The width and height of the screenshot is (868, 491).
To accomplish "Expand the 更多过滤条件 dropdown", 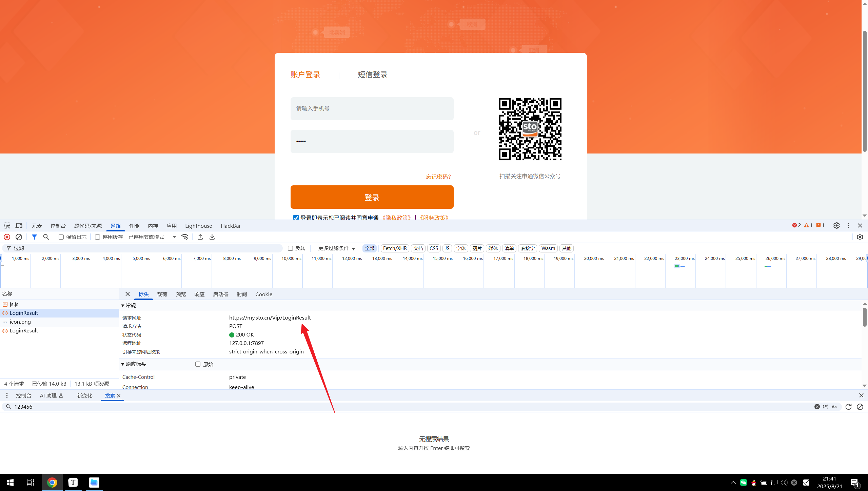I will (336, 248).
